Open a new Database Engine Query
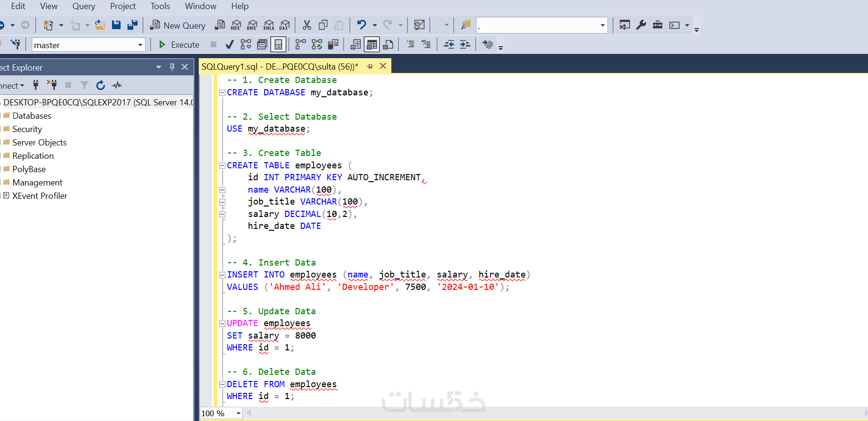The image size is (868, 421). point(220,25)
